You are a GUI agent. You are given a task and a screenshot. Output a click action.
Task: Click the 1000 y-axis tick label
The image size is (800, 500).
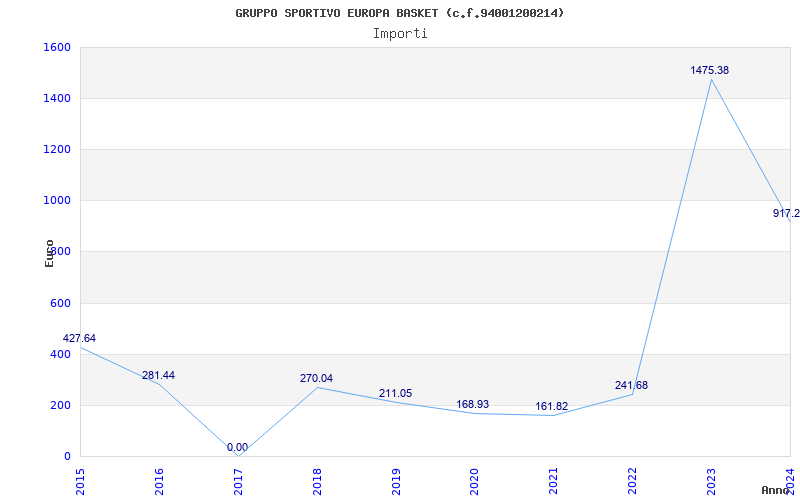coord(57,201)
